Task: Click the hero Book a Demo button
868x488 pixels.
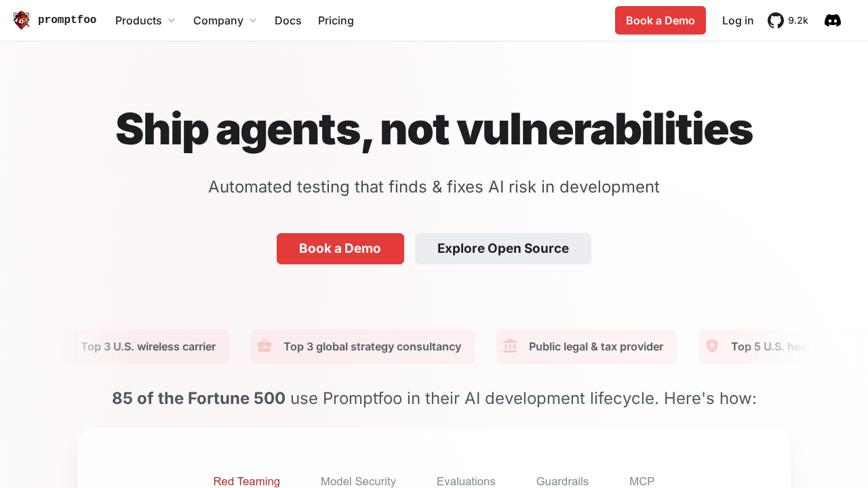Action: 340,249
